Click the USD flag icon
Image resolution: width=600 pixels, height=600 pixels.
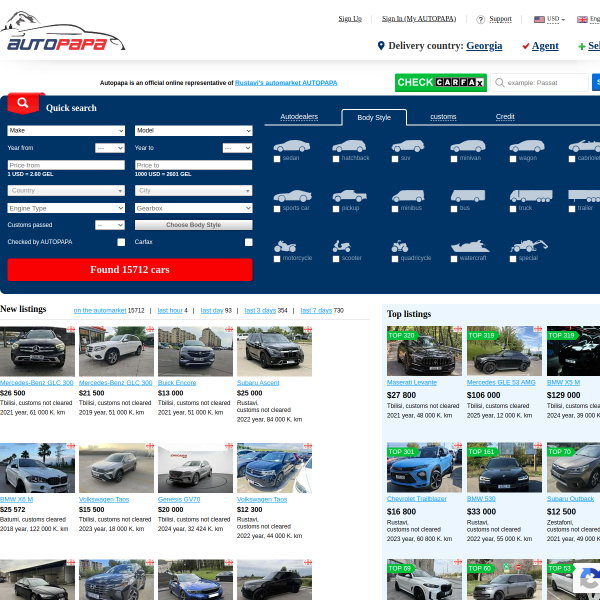pyautogui.click(x=539, y=19)
